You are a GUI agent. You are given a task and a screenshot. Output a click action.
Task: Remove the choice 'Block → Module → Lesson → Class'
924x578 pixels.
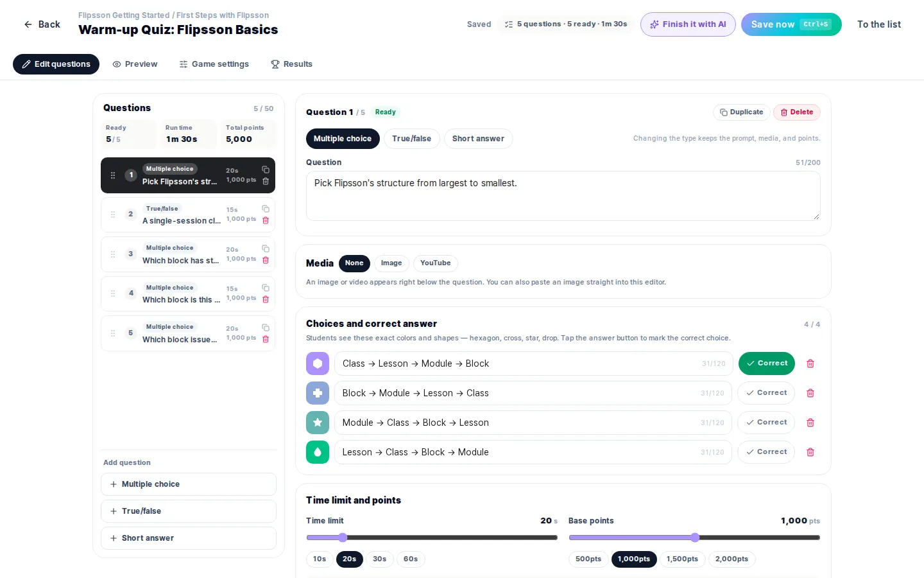point(810,393)
